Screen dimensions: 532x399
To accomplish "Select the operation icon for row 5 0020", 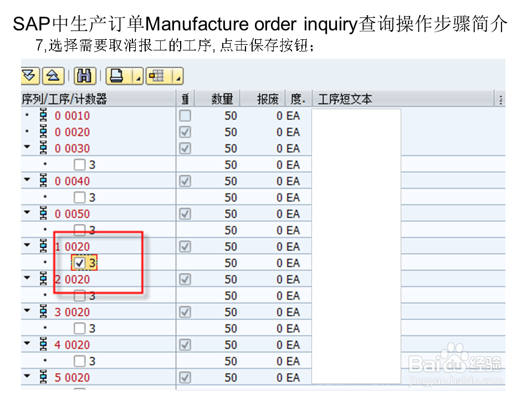I will [43, 377].
